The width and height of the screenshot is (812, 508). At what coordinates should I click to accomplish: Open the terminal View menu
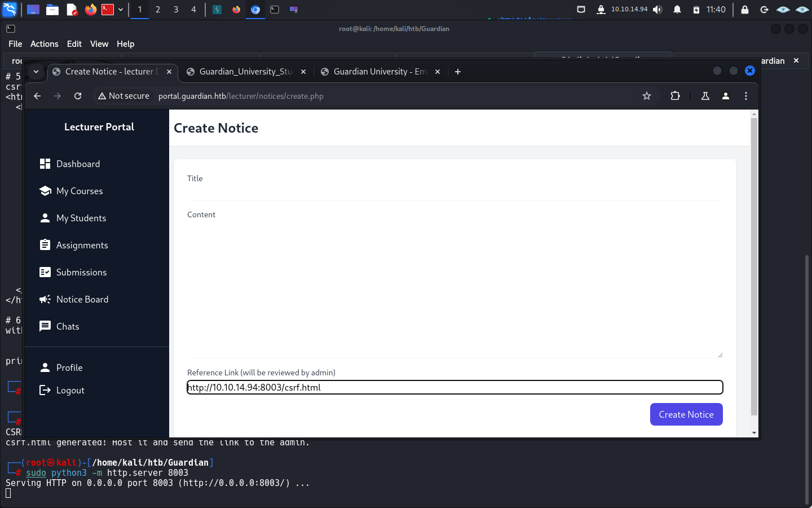(x=99, y=44)
